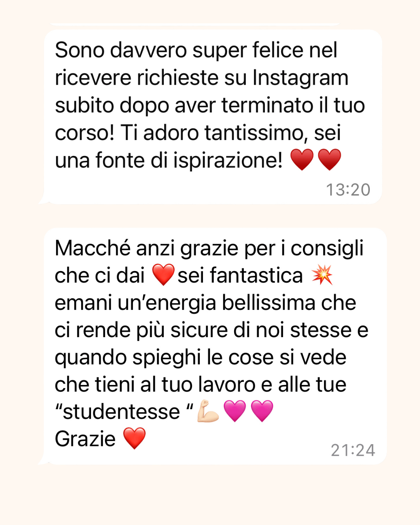Viewport: 420px width, 525px height.
Task: Click the word Grazie on last line
Action: click(x=85, y=439)
